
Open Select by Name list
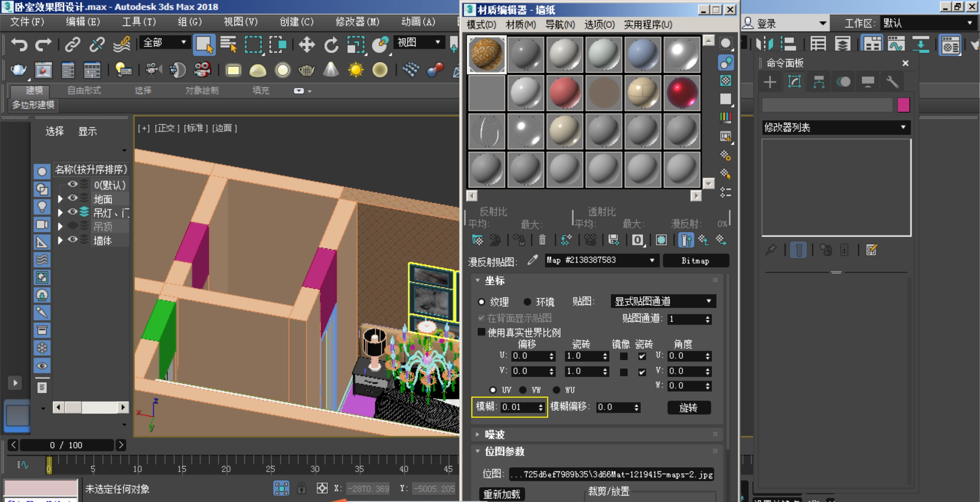[228, 45]
